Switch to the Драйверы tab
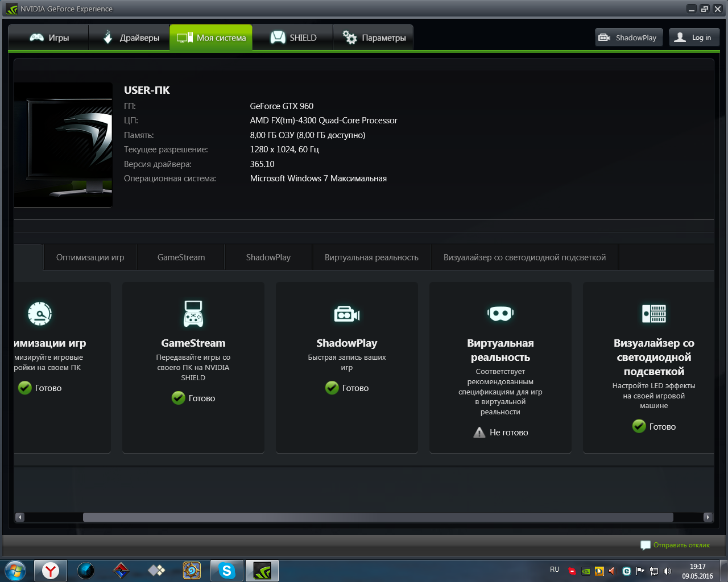The image size is (728, 582). pos(130,38)
